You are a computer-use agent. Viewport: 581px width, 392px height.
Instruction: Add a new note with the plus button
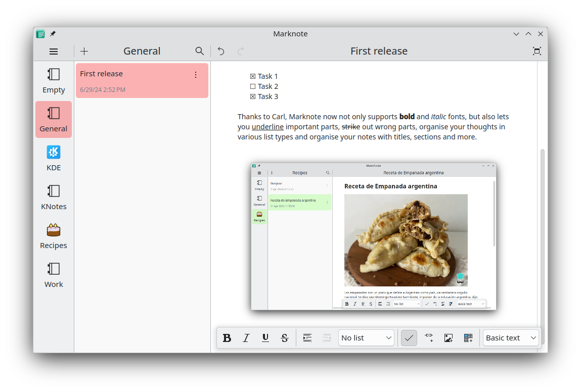click(84, 51)
